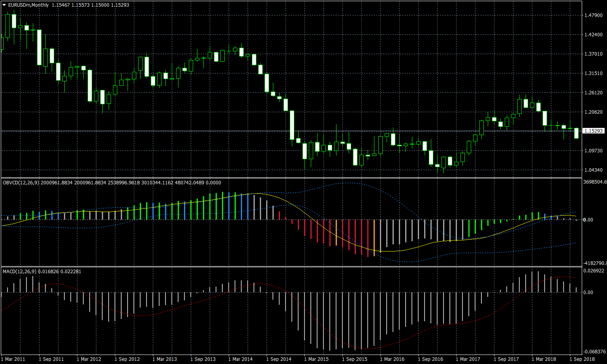This screenshot has height=364, width=607.
Task: Click the 1 Sep 2014 date label
Action: [279, 359]
